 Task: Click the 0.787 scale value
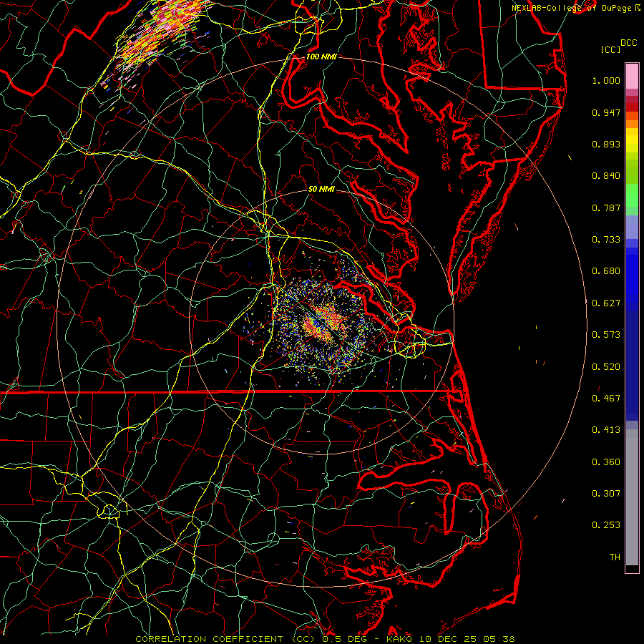pos(606,208)
